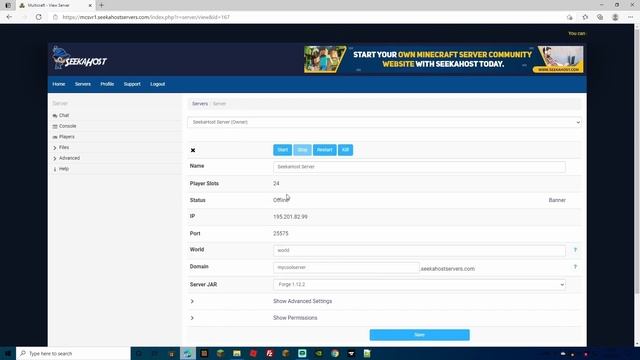Image resolution: width=640 pixels, height=360 pixels.
Task: Open the Minecraft server community banner ad
Action: (x=444, y=59)
